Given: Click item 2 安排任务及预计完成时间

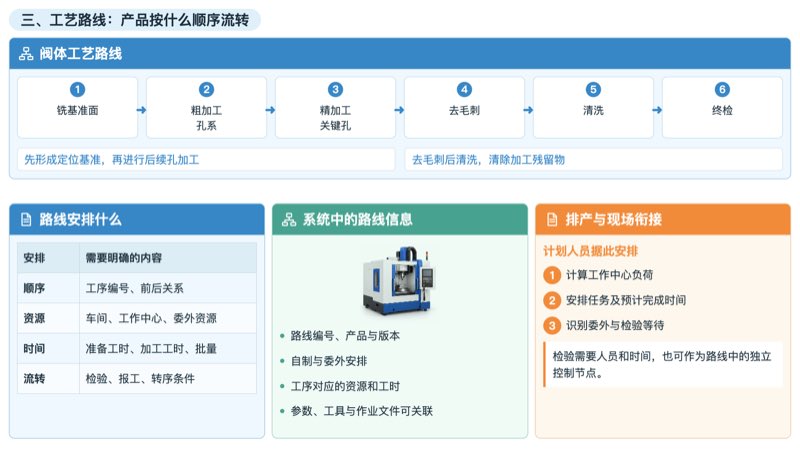Looking at the screenshot, I should coord(615,300).
